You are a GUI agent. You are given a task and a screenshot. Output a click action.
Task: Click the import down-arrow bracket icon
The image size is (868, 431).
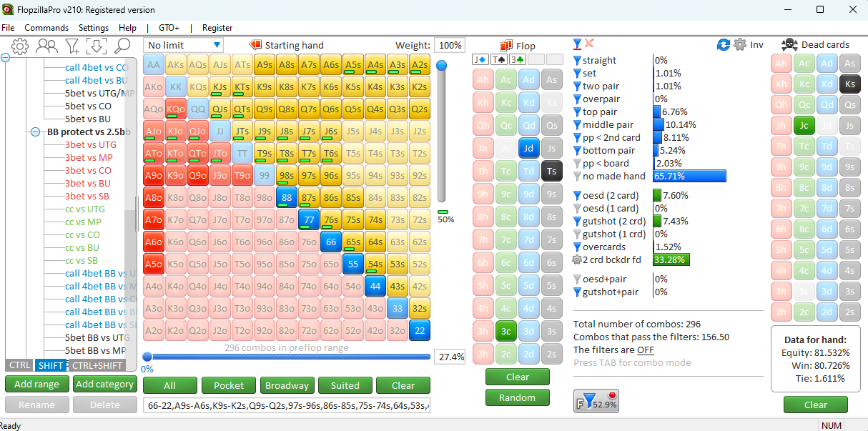click(x=97, y=46)
